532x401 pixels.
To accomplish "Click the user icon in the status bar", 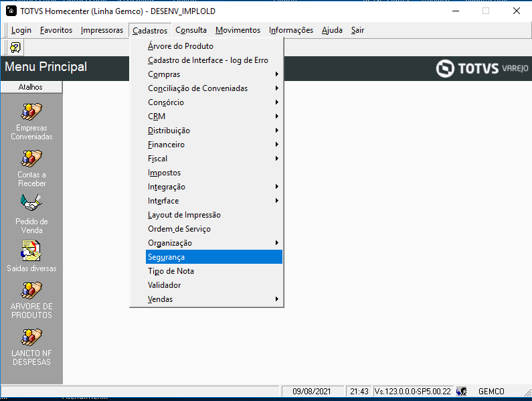I will pyautogui.click(x=462, y=392).
